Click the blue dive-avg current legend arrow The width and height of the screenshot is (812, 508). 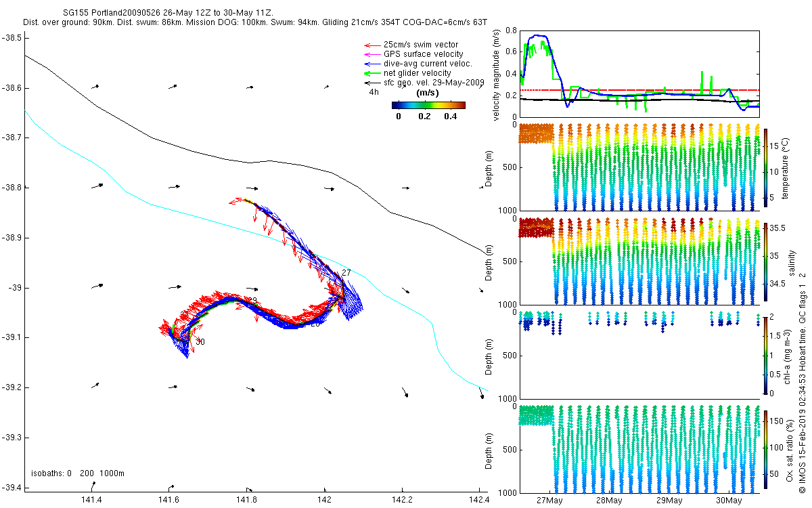(371, 64)
